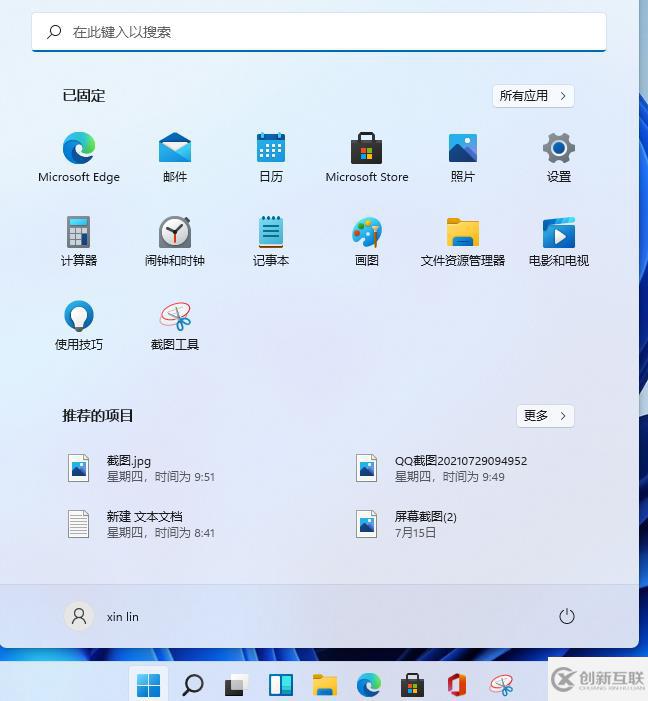Launch Microsoft Store from pinned apps
Image resolution: width=648 pixels, height=701 pixels.
pos(367,157)
